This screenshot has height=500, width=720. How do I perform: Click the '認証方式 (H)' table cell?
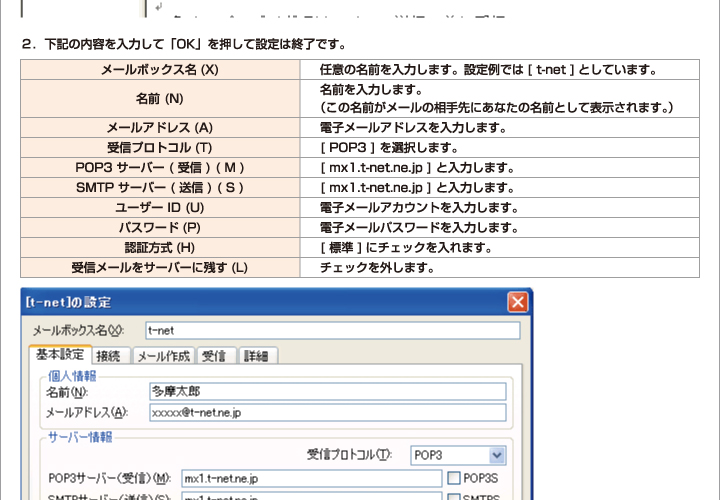pos(160,247)
